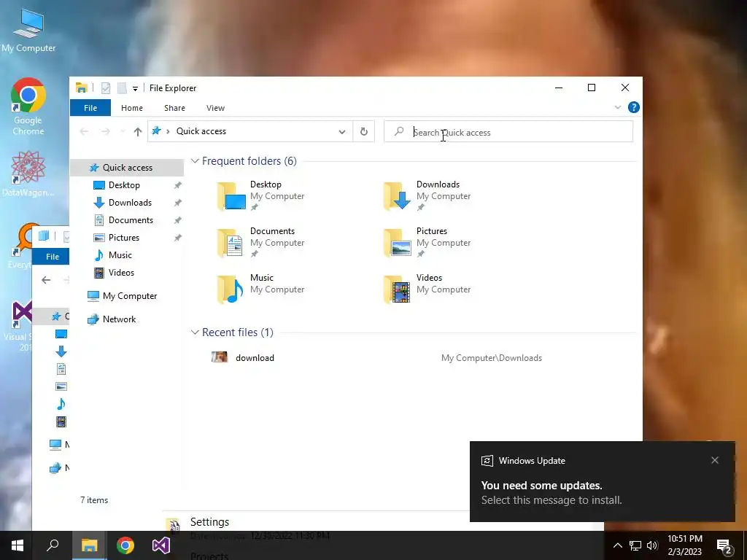The image size is (747, 560).
Task: Click the Settings item in background window
Action: coord(209,522)
